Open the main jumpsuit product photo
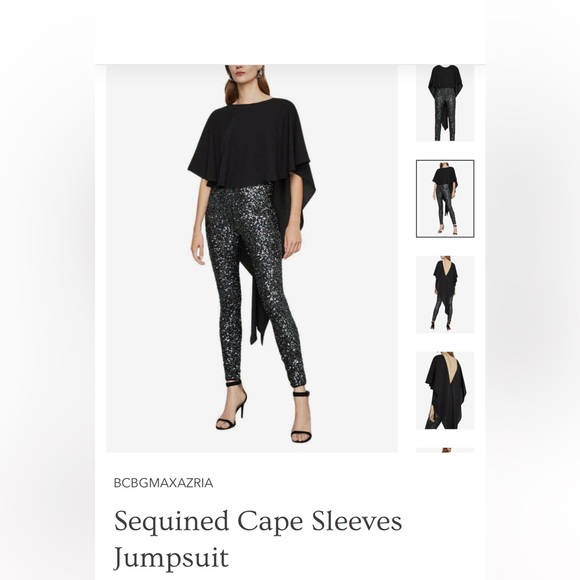580x580 pixels. [252, 259]
